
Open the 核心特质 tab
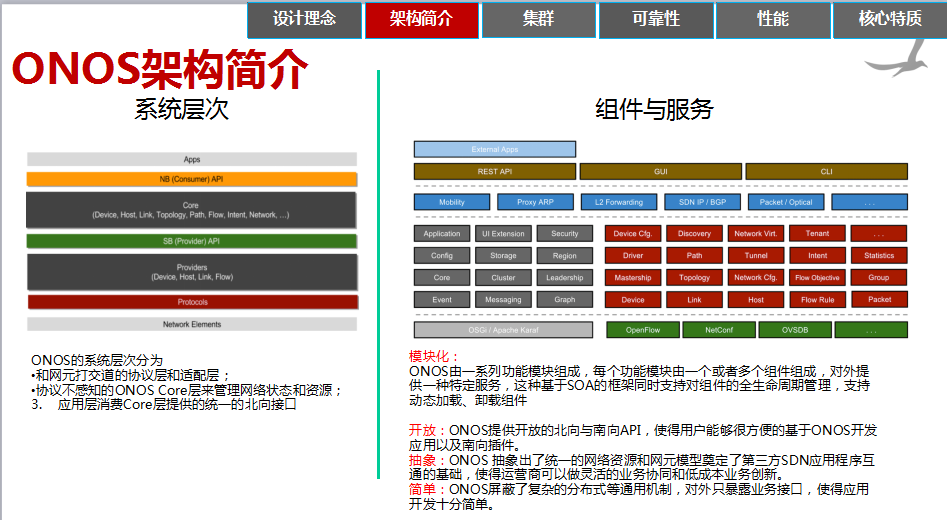tap(890, 20)
